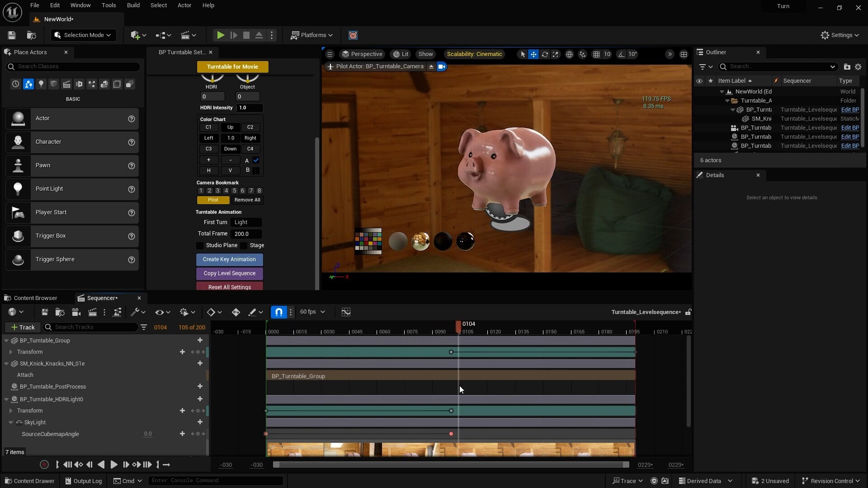The image size is (868, 488).
Task: Open the Build menu
Action: tap(133, 5)
